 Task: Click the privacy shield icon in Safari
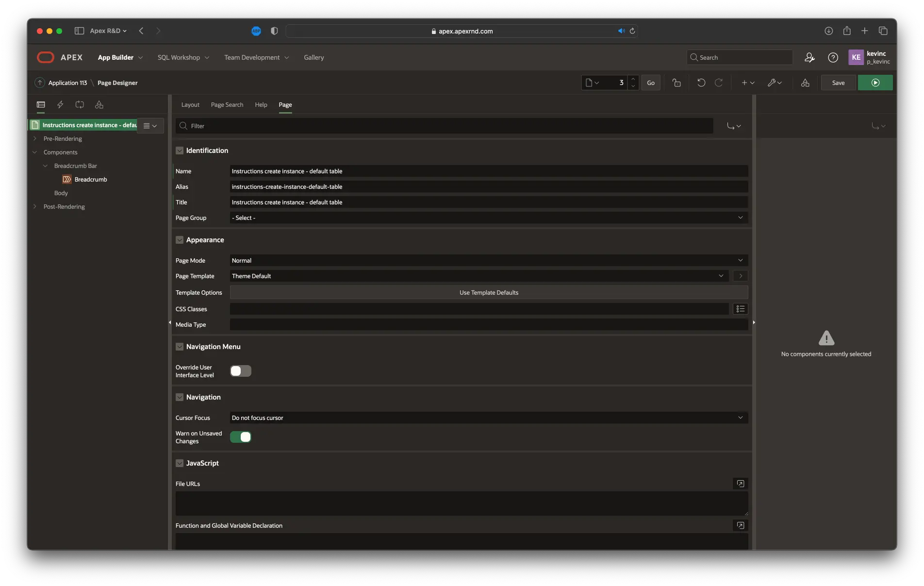tap(274, 31)
